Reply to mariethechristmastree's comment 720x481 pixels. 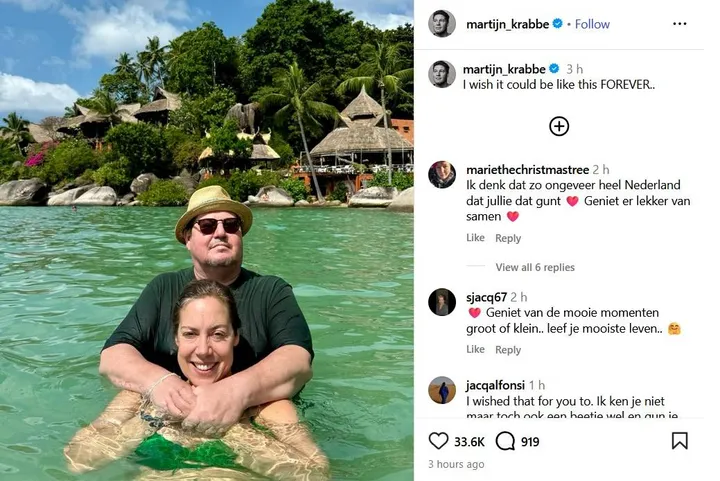508,238
